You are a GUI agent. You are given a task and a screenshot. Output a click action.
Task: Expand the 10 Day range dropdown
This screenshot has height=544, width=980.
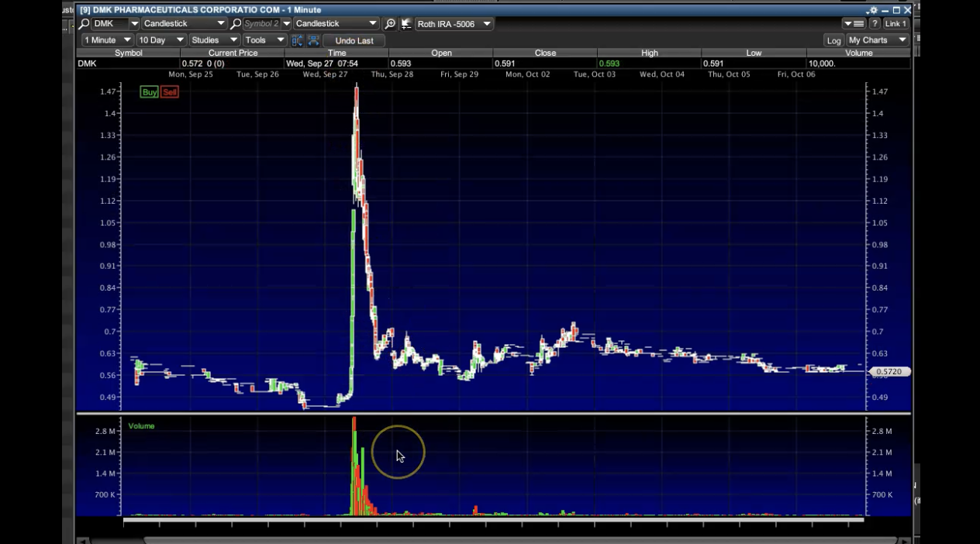pos(160,40)
